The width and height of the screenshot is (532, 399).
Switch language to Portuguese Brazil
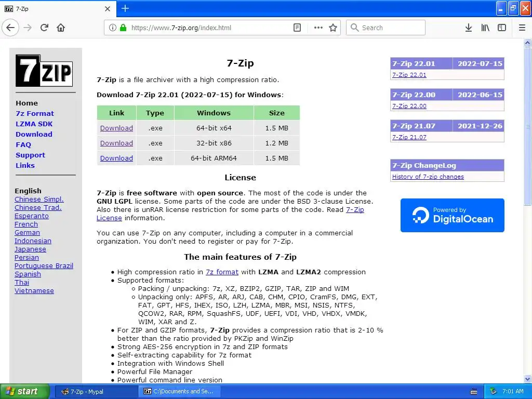[x=44, y=265]
